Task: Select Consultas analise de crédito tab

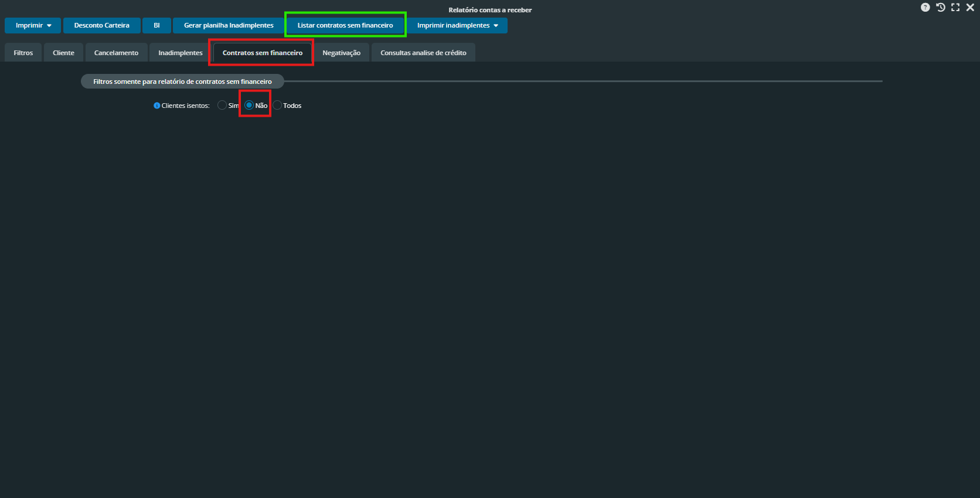Action: click(423, 53)
